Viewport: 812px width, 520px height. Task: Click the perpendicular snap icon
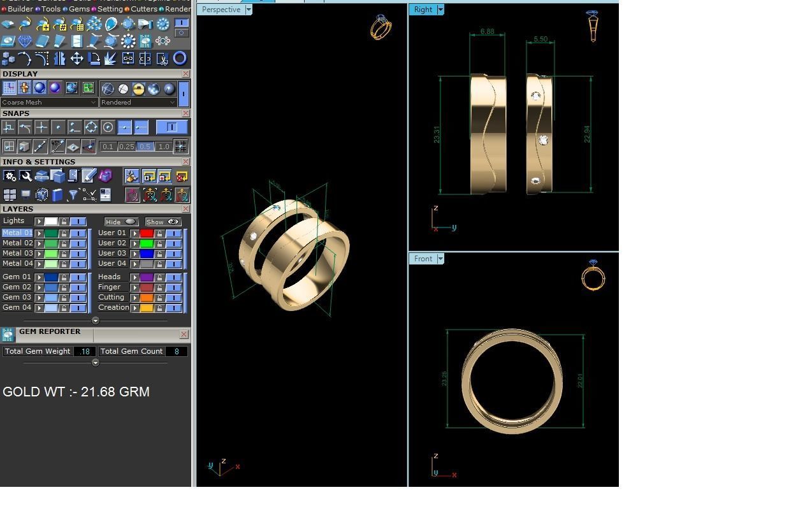click(8, 127)
